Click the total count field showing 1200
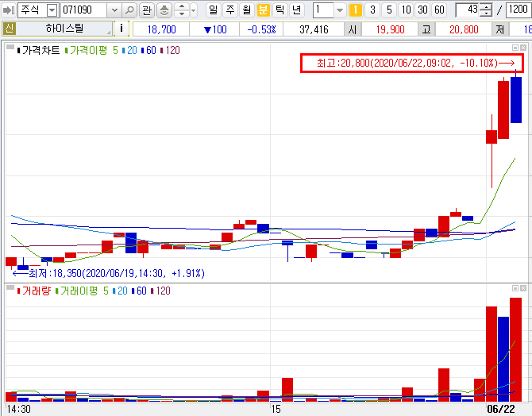532x416 pixels. 518,10
